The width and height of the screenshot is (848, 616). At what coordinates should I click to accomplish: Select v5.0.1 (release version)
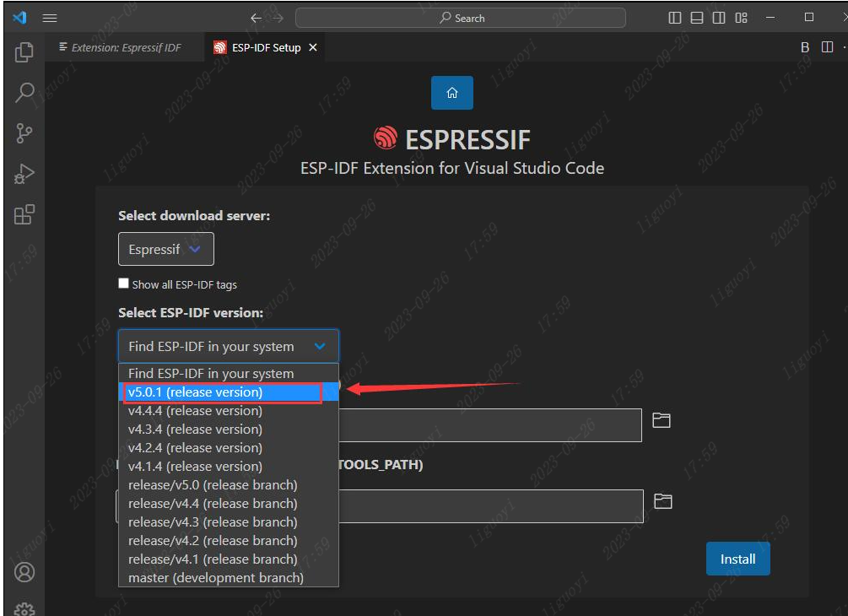(x=228, y=392)
